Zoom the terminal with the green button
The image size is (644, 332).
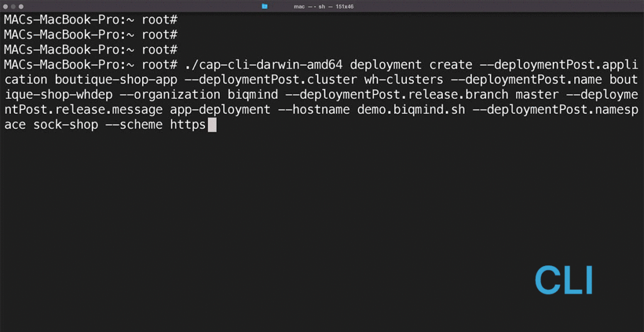click(x=21, y=6)
